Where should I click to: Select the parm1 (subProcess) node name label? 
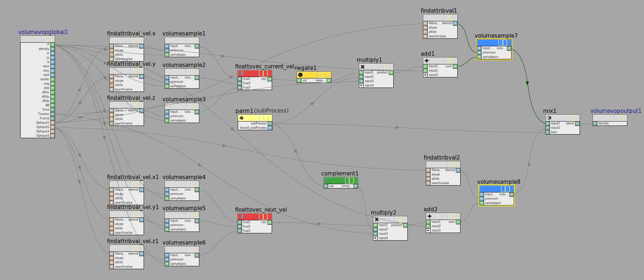[x=262, y=111]
